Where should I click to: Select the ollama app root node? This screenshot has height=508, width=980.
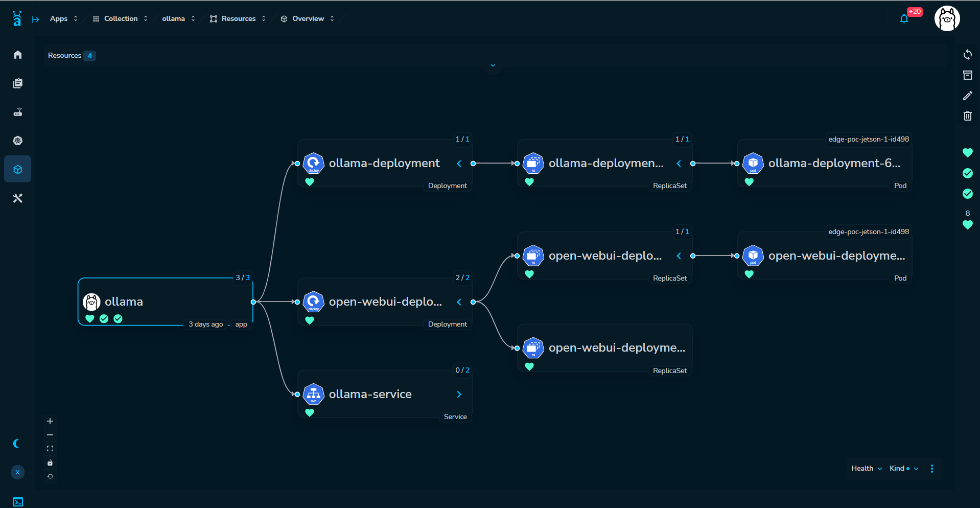coord(166,302)
